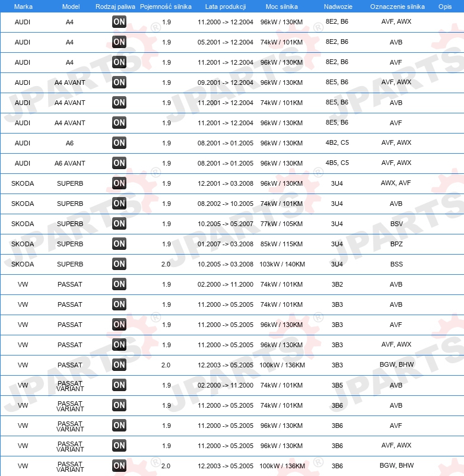This screenshot has height=476, width=464.
Task: Click the ON badge in Passat 3B3 AVB row
Action: [119, 304]
